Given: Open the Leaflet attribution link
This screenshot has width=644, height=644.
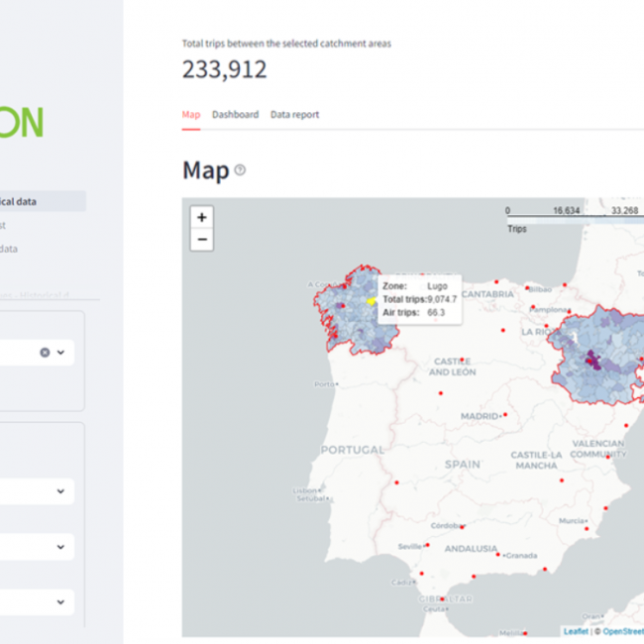Looking at the screenshot, I should [x=576, y=631].
